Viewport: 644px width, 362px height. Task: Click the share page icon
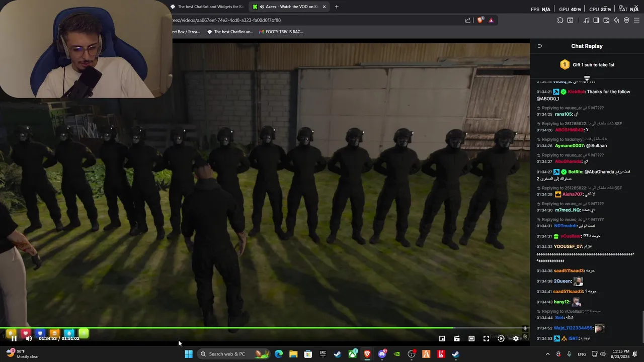(468, 20)
